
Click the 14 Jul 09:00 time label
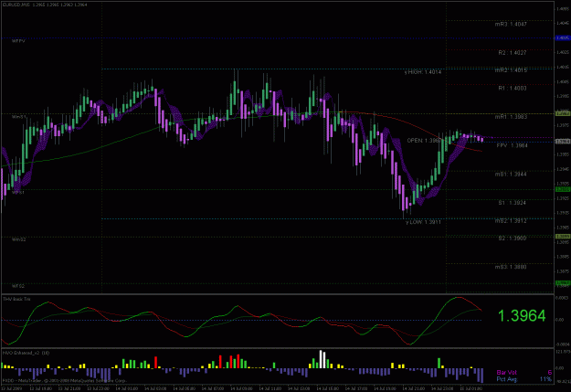click(241, 388)
